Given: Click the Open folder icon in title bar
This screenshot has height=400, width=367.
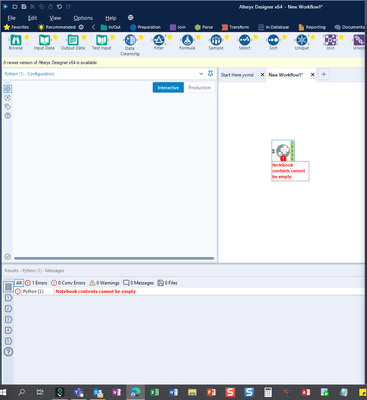Looking at the screenshot, I should 15,7.
